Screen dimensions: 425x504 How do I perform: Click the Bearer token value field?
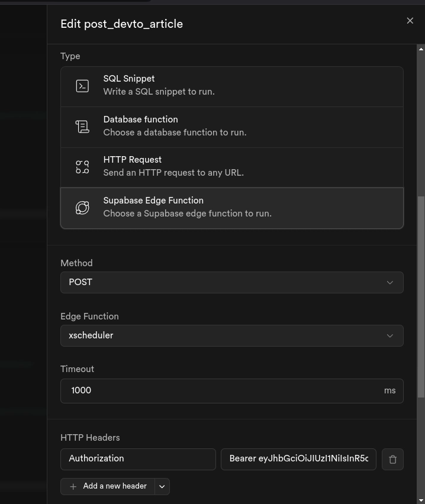tap(298, 459)
